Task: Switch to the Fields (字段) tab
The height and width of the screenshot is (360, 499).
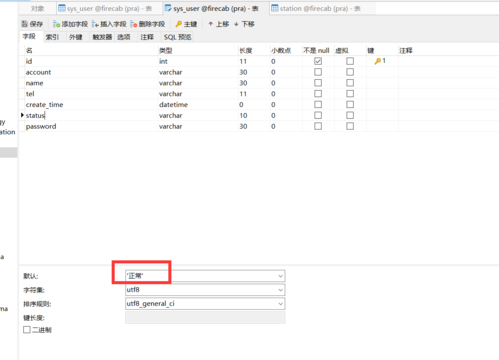Action: point(29,37)
